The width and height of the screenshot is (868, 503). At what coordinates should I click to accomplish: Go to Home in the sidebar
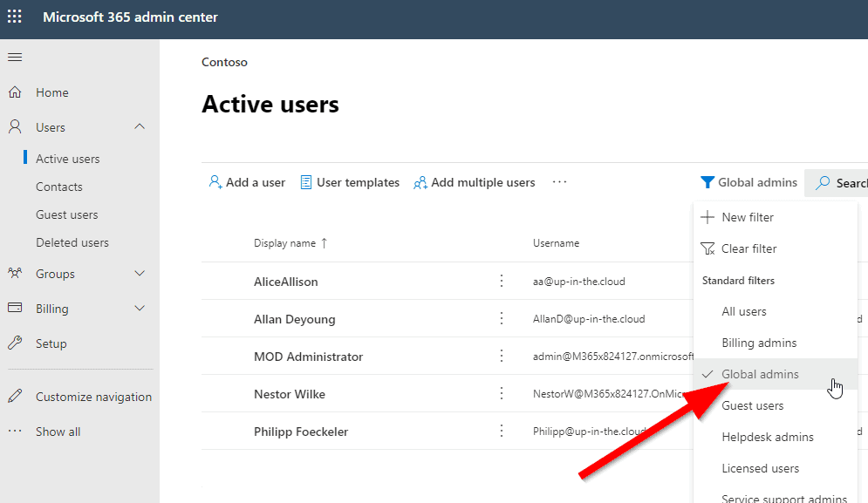pyautogui.click(x=52, y=92)
